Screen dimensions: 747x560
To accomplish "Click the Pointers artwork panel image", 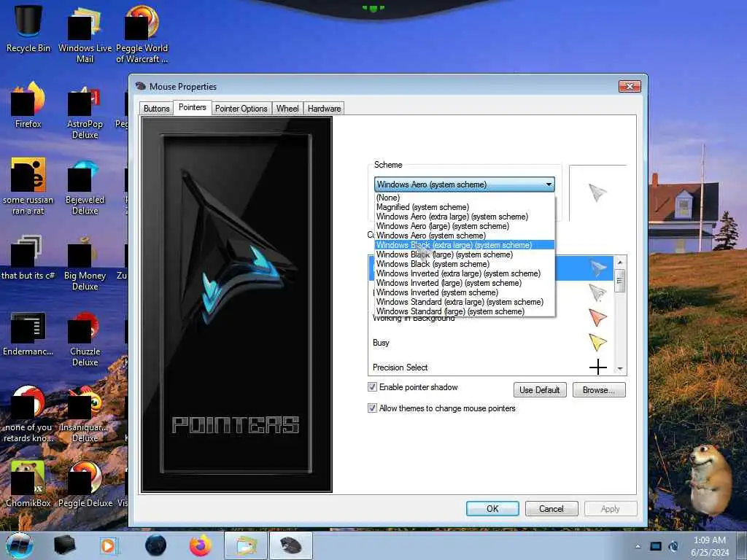I will [x=237, y=305].
